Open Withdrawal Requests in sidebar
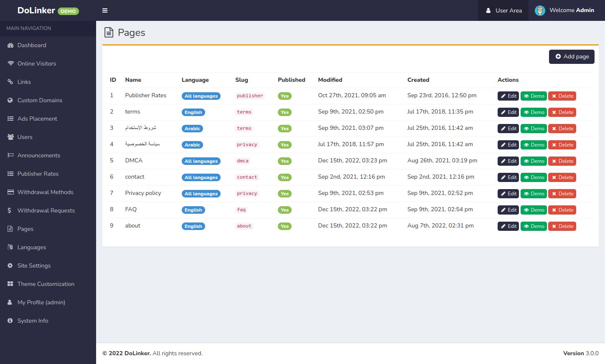Viewport: 605px width, 364px height. click(46, 210)
